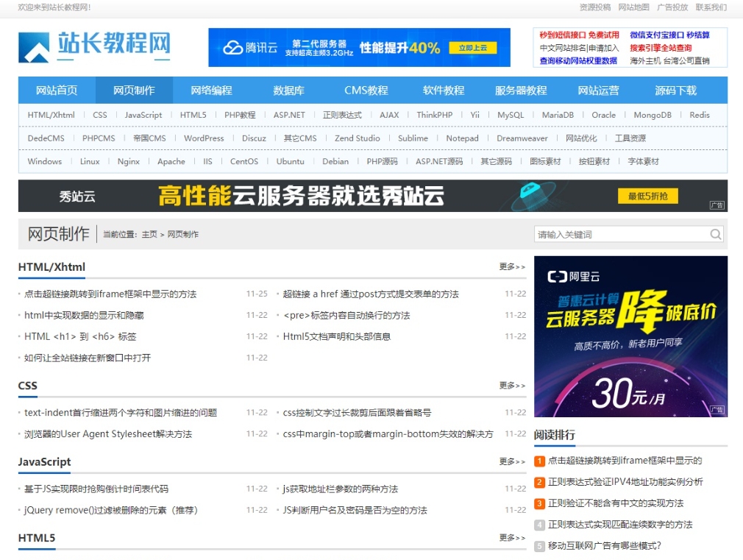Open 正则表达式 subcategory link
743x560 pixels.
(342, 115)
